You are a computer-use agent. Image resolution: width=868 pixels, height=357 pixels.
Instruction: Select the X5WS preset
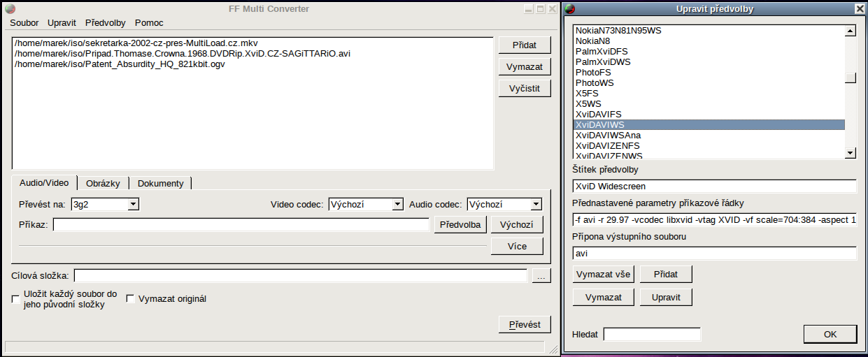click(709, 104)
